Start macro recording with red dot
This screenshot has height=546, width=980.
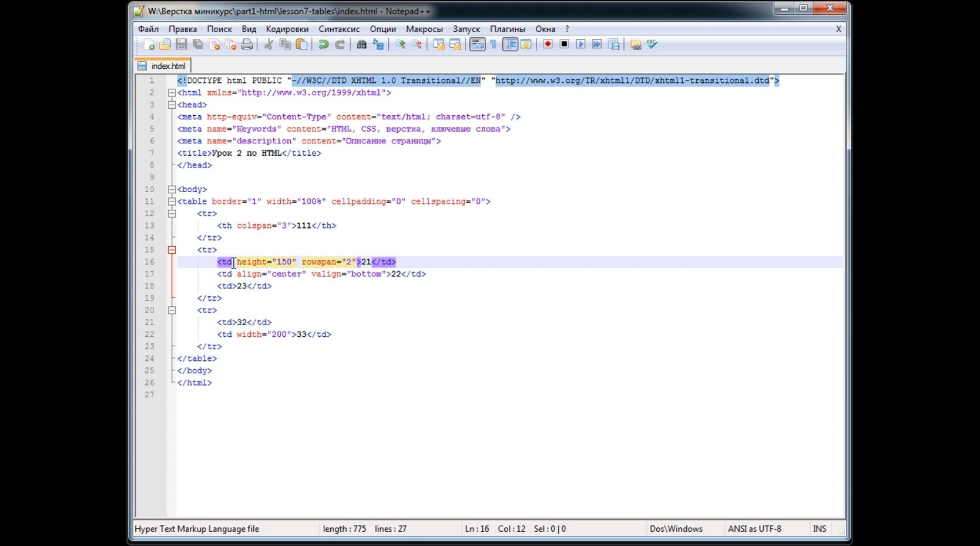548,45
